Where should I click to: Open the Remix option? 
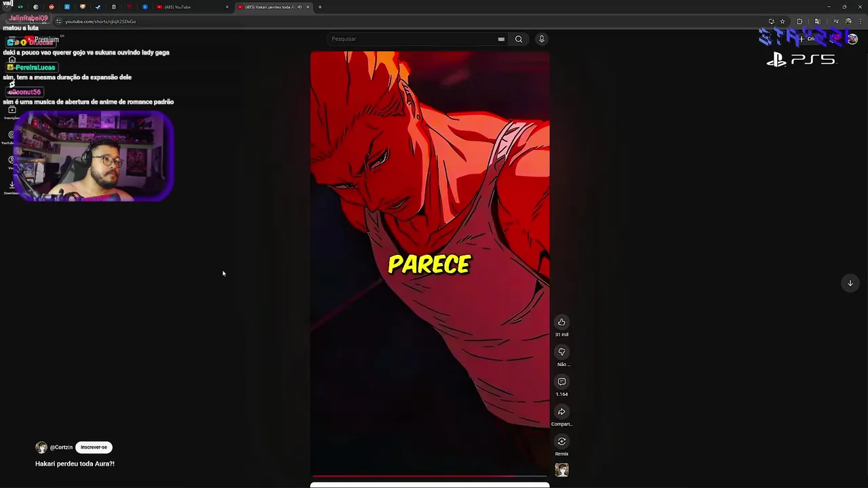(561, 441)
